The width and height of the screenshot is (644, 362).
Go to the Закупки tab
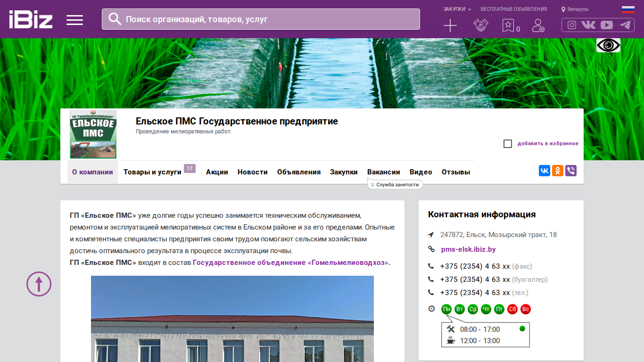click(344, 172)
